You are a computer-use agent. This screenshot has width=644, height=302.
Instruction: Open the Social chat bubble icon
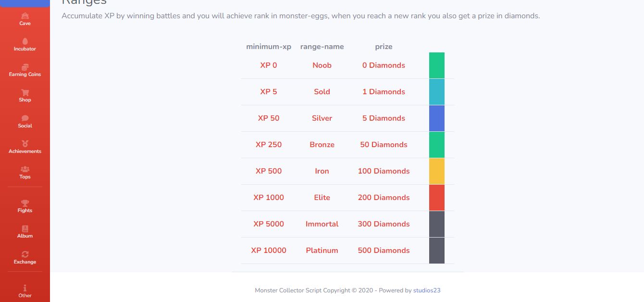25,118
